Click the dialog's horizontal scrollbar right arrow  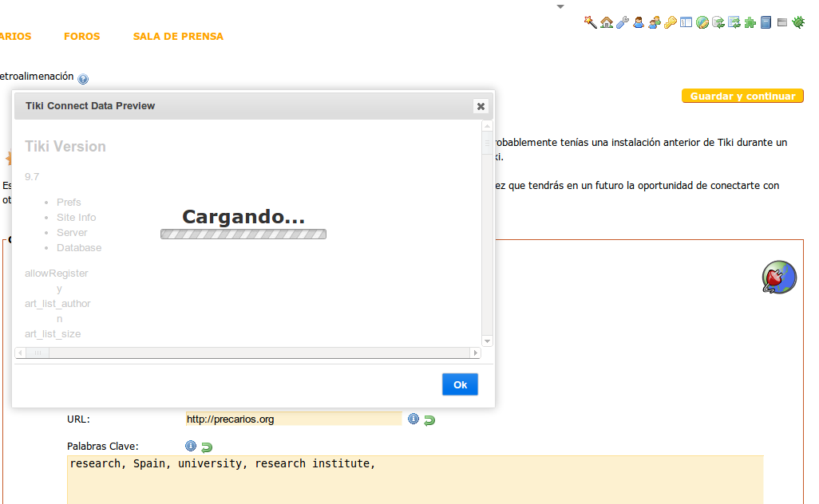475,352
